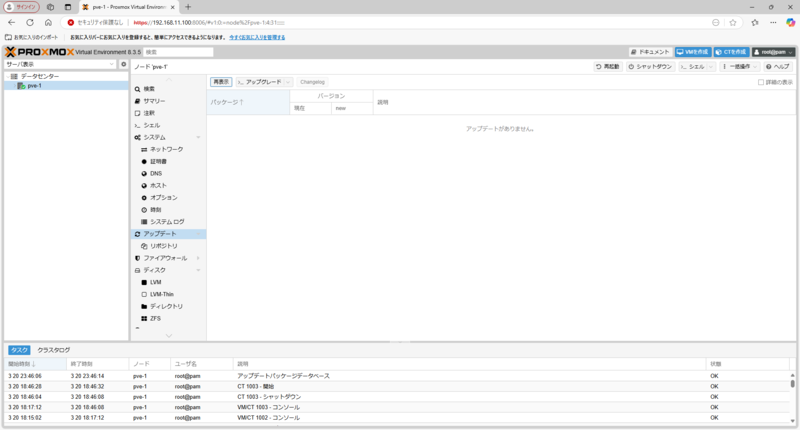Click the ホスト globe icon
The height and width of the screenshot is (430, 800).
[x=144, y=186]
